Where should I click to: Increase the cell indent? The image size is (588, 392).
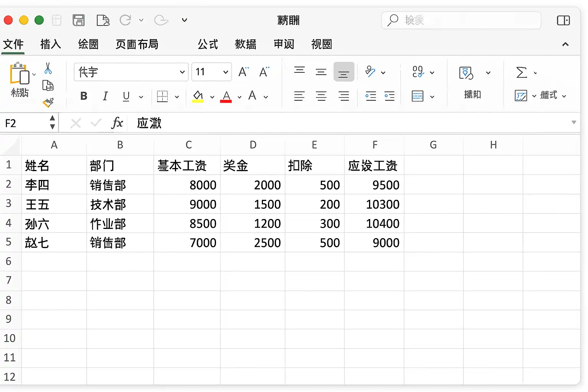point(390,96)
